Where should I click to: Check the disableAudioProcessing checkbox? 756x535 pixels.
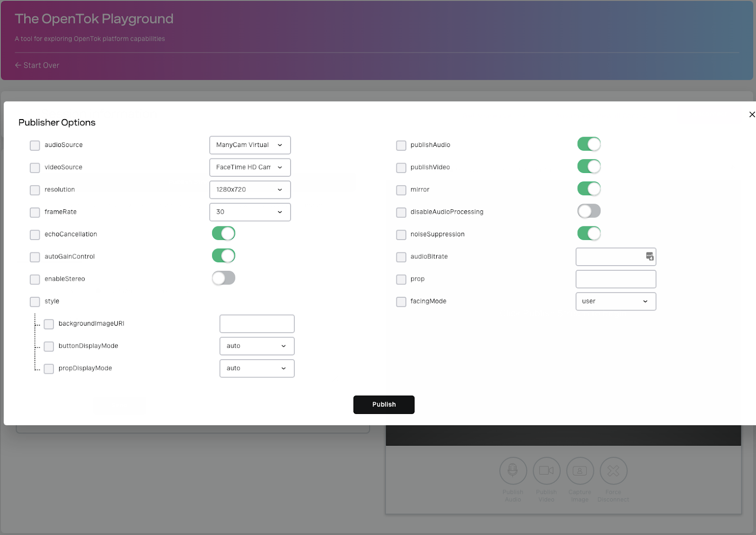[x=401, y=212]
